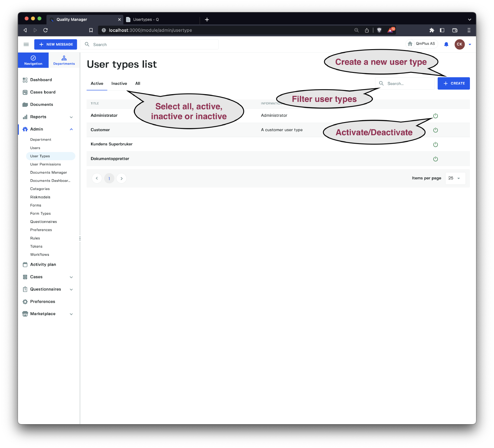Collapse the Admin section

click(x=71, y=129)
